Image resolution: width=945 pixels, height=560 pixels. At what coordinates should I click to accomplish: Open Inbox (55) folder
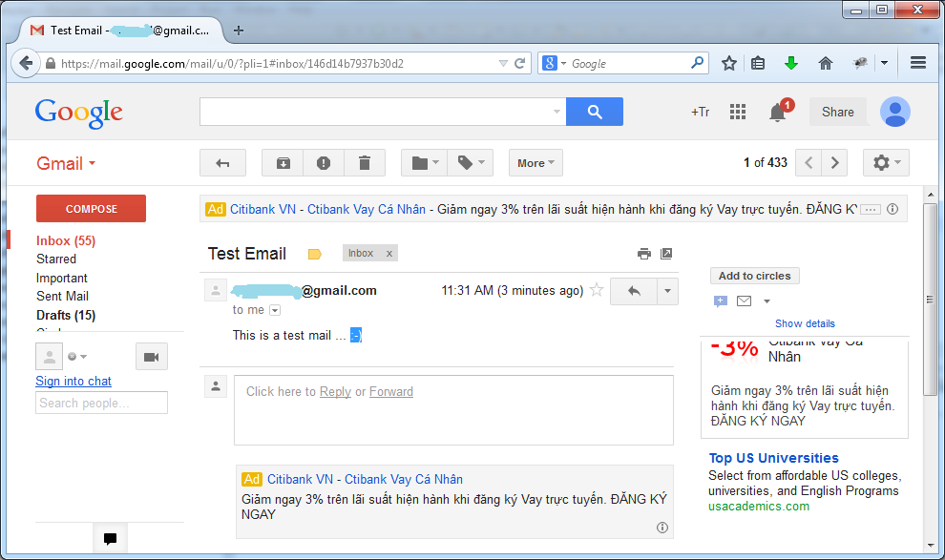click(66, 240)
